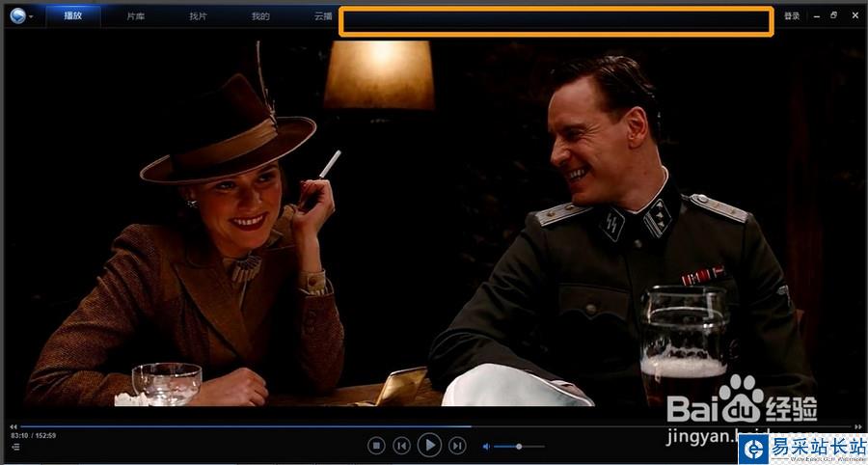Mute audio via the speaker icon
This screenshot has width=868, height=465.
[x=486, y=446]
